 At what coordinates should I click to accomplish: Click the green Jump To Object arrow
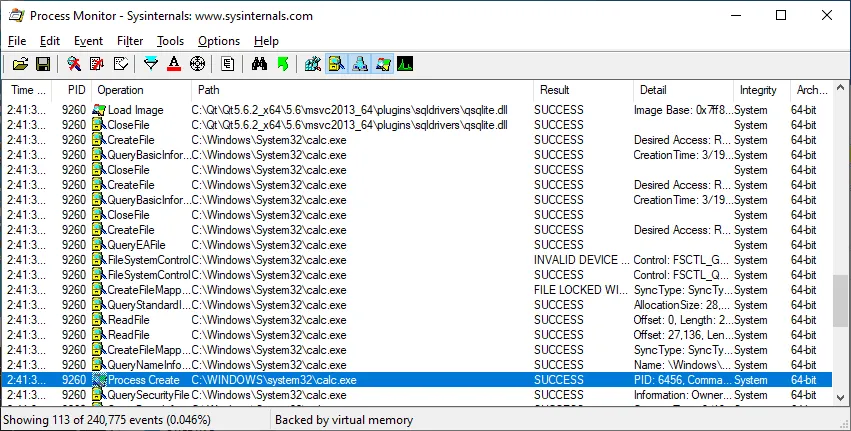point(282,64)
